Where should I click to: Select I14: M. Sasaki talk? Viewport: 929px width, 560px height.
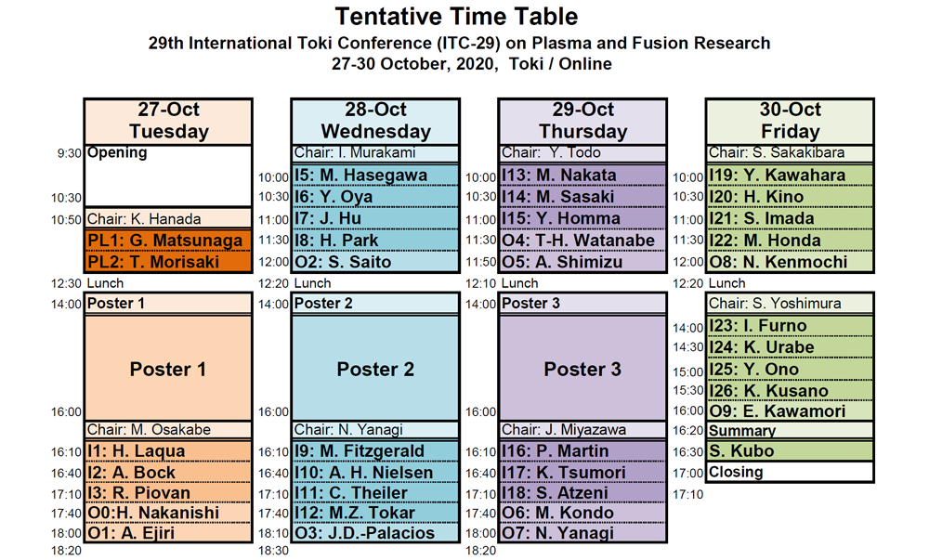click(x=583, y=197)
